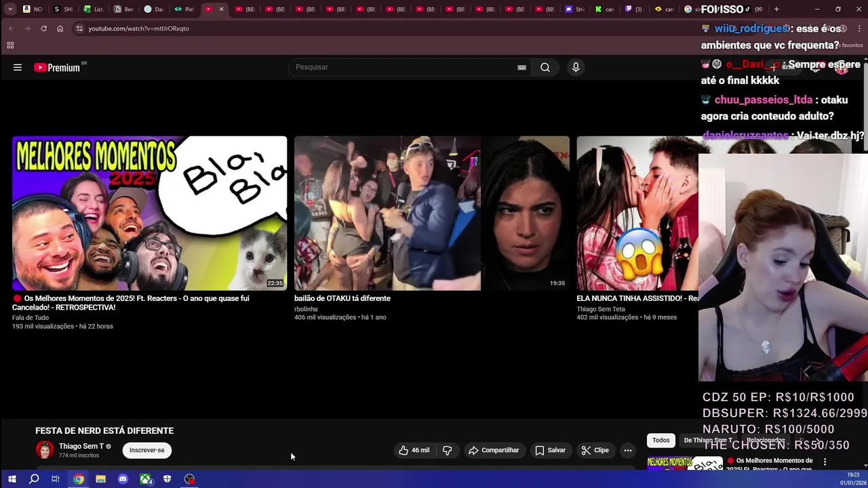868x488 pixels.
Task: Switch to the Twitch '(3)' tab
Action: click(x=633, y=9)
